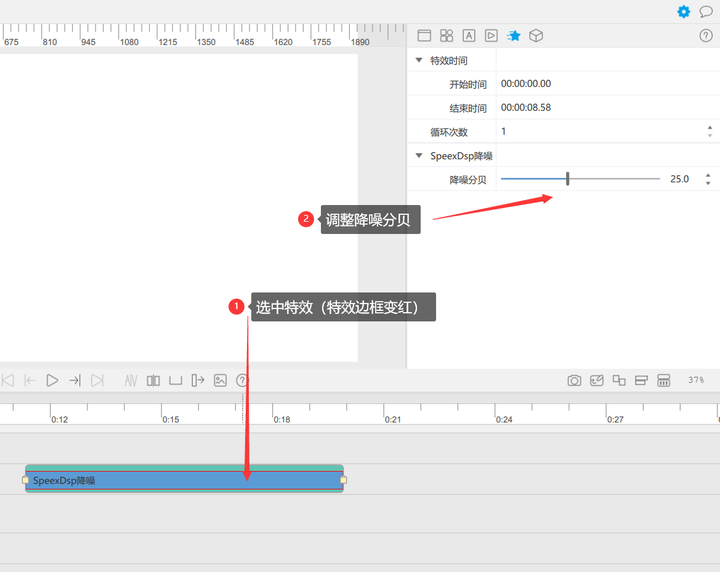Click the edit-image pencil icon

tap(596, 380)
